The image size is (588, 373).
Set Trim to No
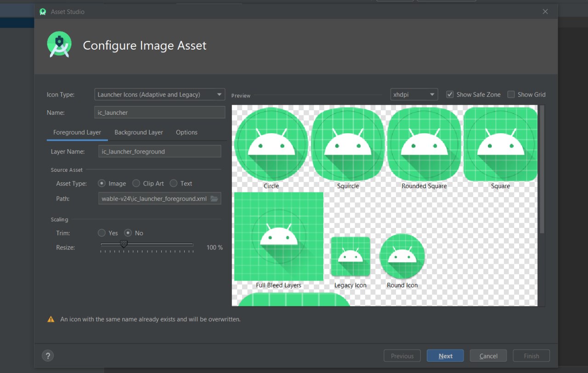pyautogui.click(x=128, y=233)
